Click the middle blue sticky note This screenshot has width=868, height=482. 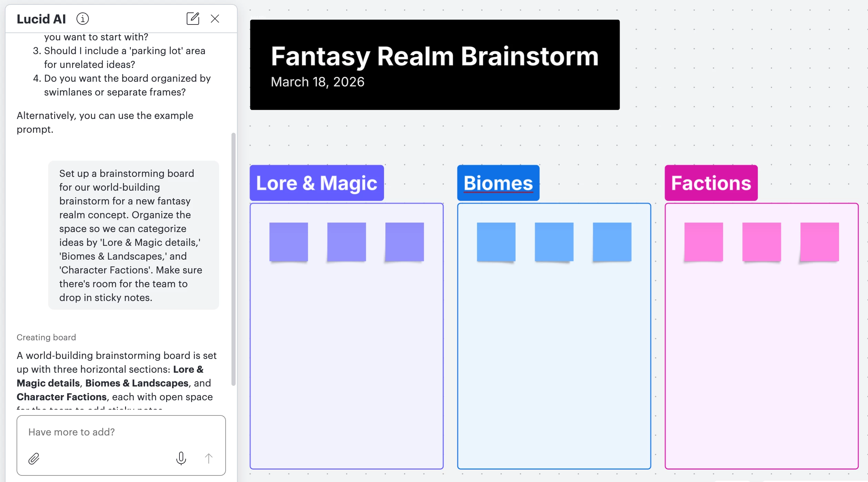pyautogui.click(x=554, y=242)
